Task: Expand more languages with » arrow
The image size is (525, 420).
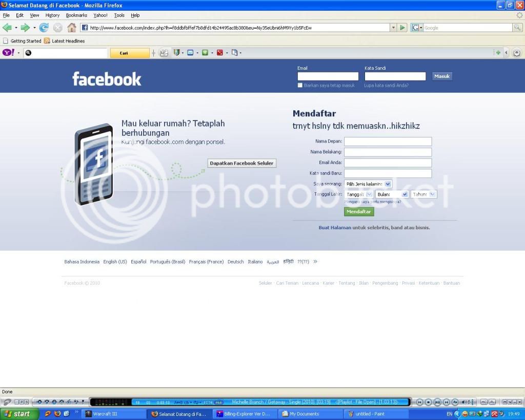Action: point(315,262)
